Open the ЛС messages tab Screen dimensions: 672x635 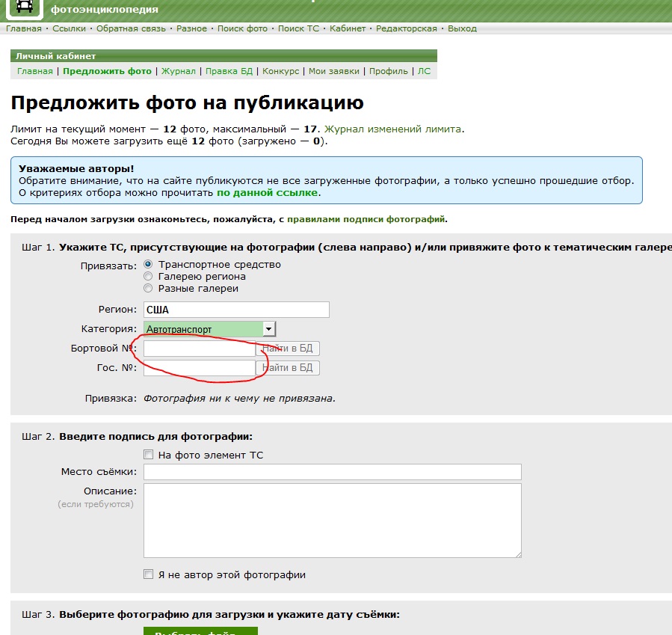424,71
